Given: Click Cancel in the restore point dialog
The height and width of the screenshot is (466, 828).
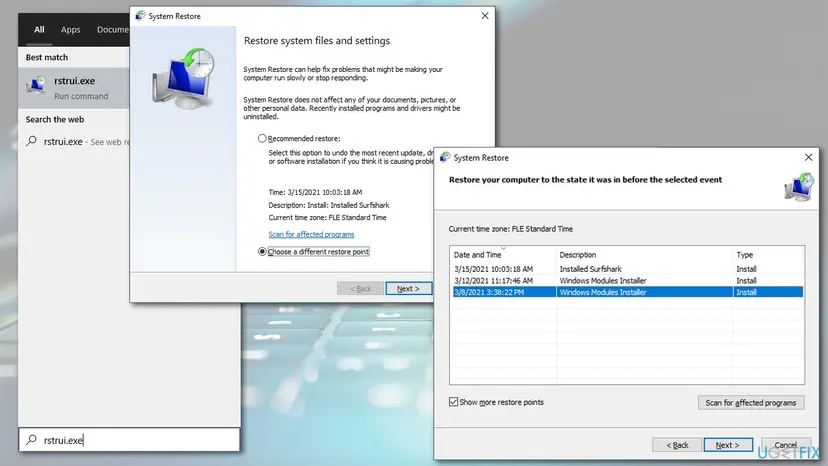Looking at the screenshot, I should [786, 445].
